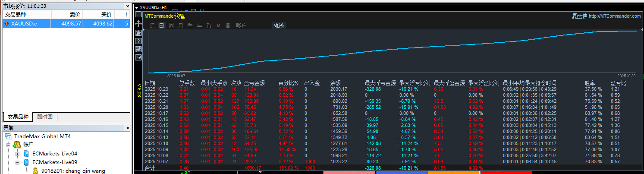
Task: Select the M tab in MTCommander
Action: coord(218,26)
